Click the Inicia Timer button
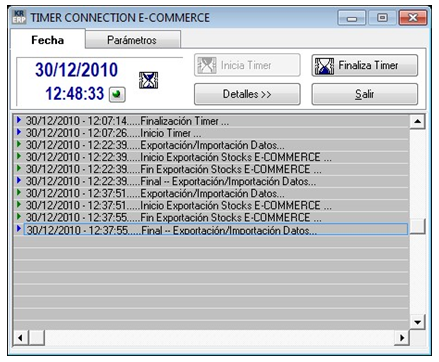 pyautogui.click(x=247, y=65)
